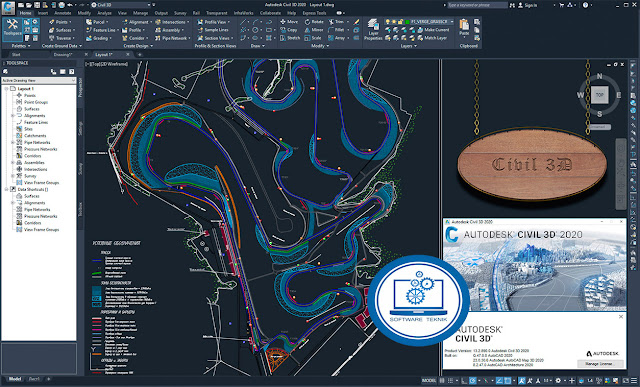Toggle layer freeze sun icon in layer dropdown

coord(394,22)
